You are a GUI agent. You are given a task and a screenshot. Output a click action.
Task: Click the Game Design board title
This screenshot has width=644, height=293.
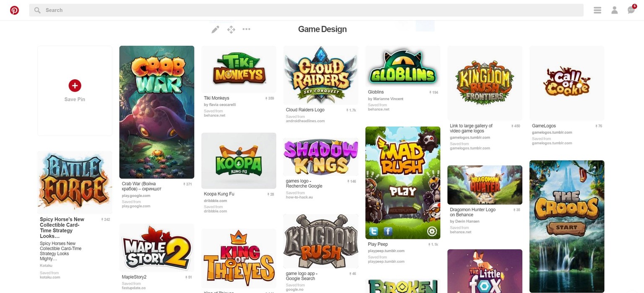[x=322, y=29]
